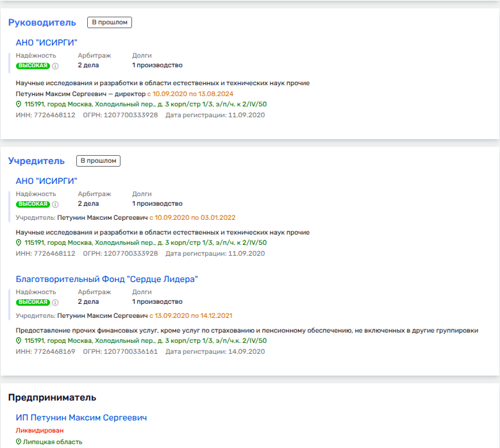Click map pin icon of Сердце Лидера address
Image resolution: width=500 pixels, height=448 pixels.
[x=19, y=340]
